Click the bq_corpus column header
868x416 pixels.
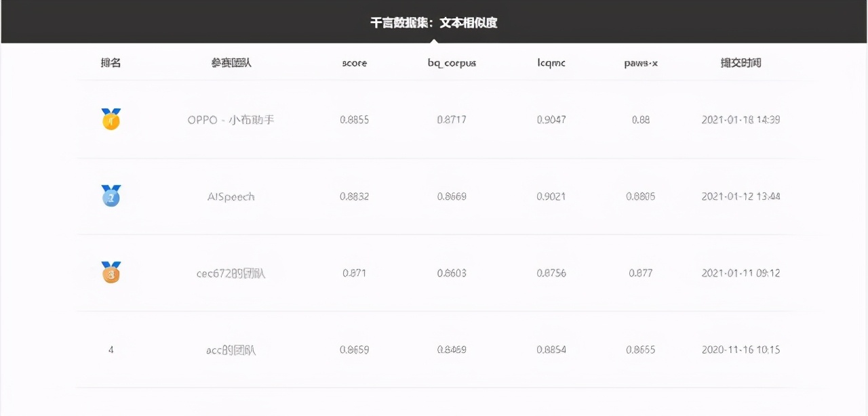click(452, 63)
